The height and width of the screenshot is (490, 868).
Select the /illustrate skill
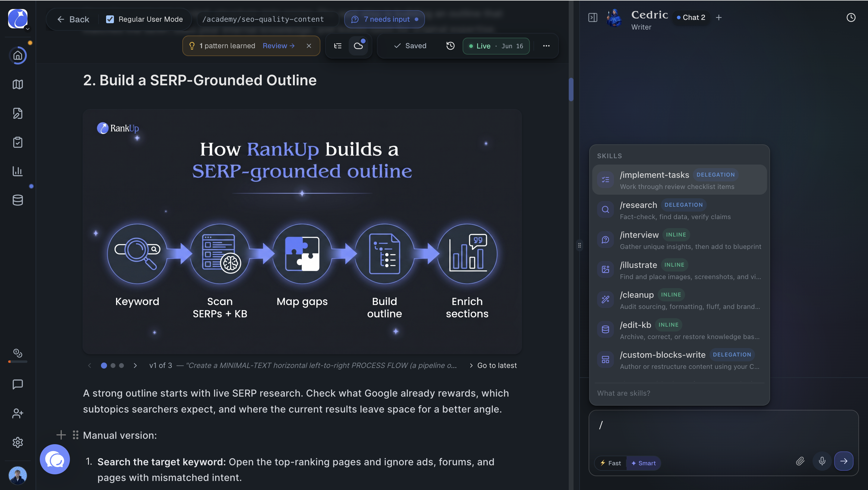coord(679,270)
